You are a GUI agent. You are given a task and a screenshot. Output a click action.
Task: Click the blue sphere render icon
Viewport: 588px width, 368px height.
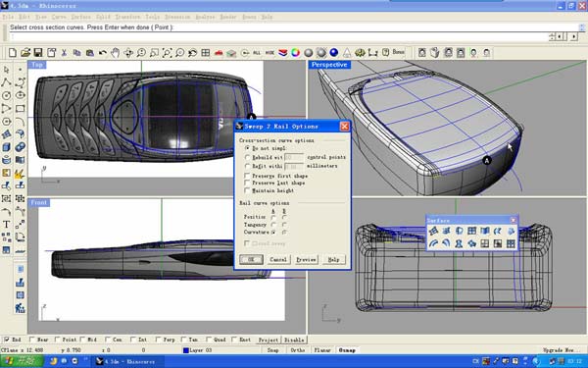click(x=334, y=53)
